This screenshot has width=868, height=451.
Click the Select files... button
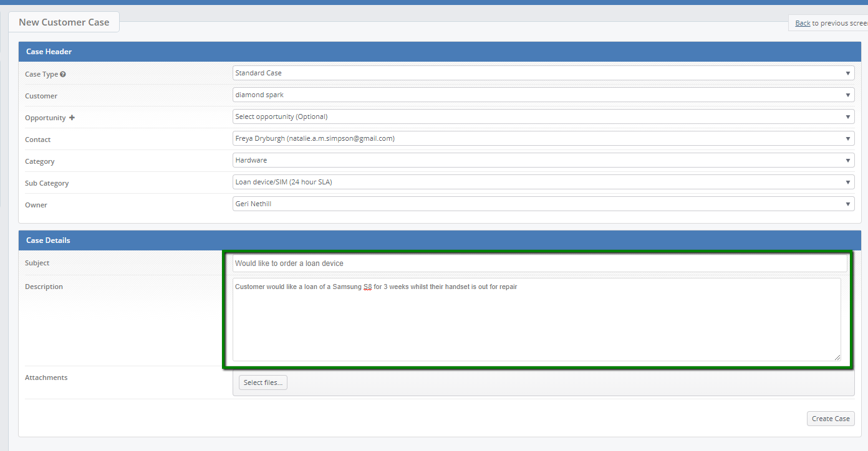point(263,382)
